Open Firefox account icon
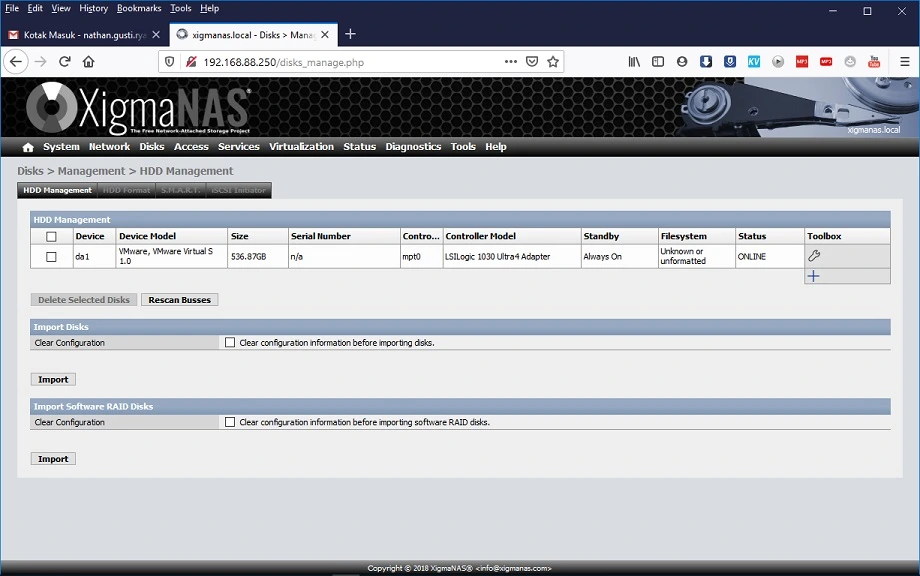Viewport: 920px width, 576px height. 682,62
